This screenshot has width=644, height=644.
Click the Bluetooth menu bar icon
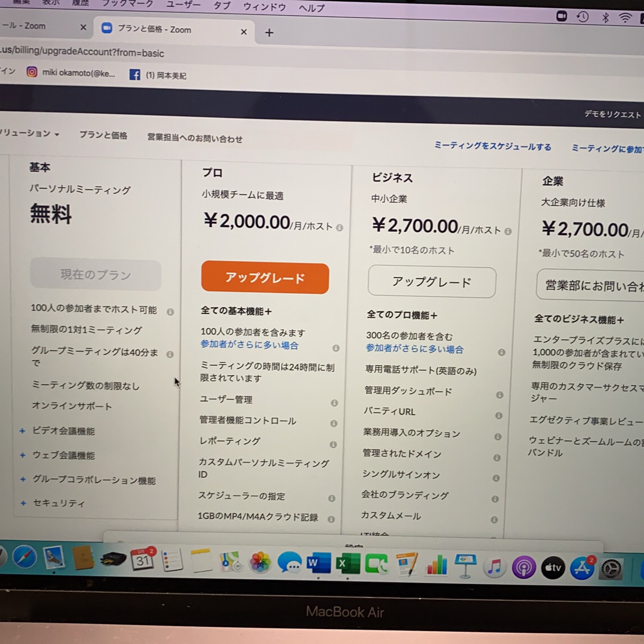[x=605, y=18]
